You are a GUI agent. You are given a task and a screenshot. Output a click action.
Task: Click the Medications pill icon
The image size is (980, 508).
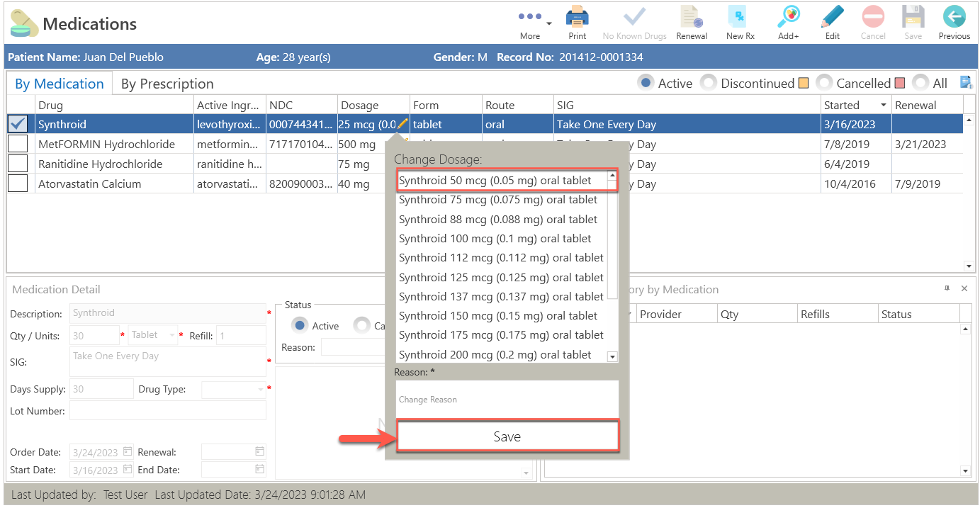24,23
